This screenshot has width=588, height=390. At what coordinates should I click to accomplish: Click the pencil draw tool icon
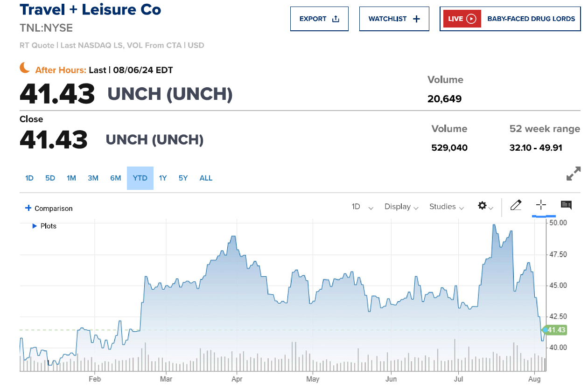[516, 205]
